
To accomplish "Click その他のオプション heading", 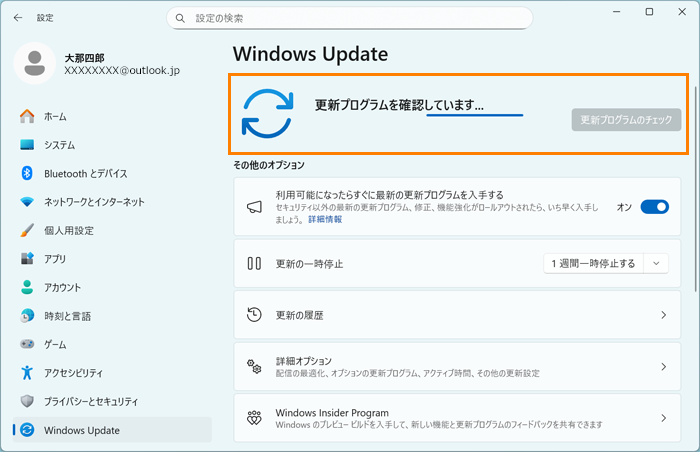I will [x=269, y=165].
